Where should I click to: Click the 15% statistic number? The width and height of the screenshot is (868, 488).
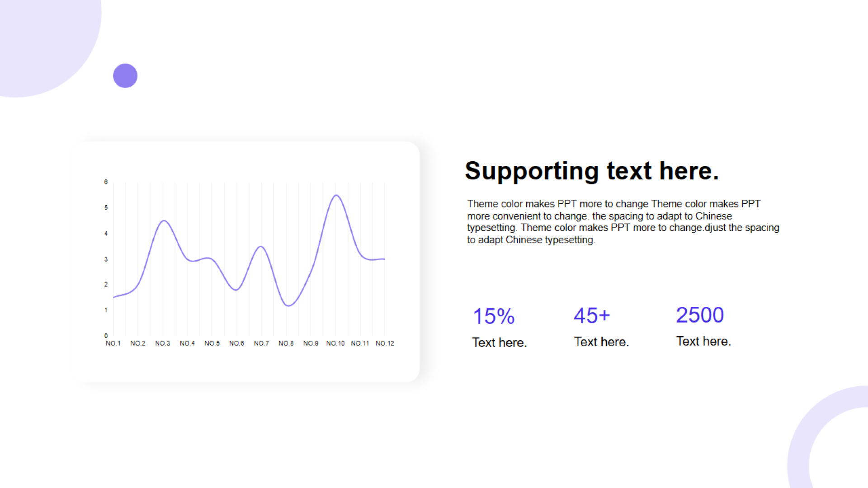point(494,316)
